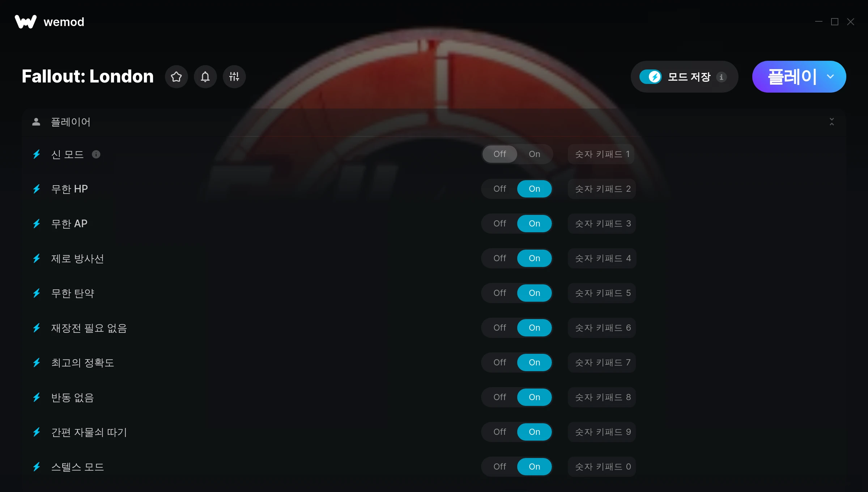Screen dimensions: 868x492
Task: Open mod settings via the sliders icon
Action: pos(234,77)
